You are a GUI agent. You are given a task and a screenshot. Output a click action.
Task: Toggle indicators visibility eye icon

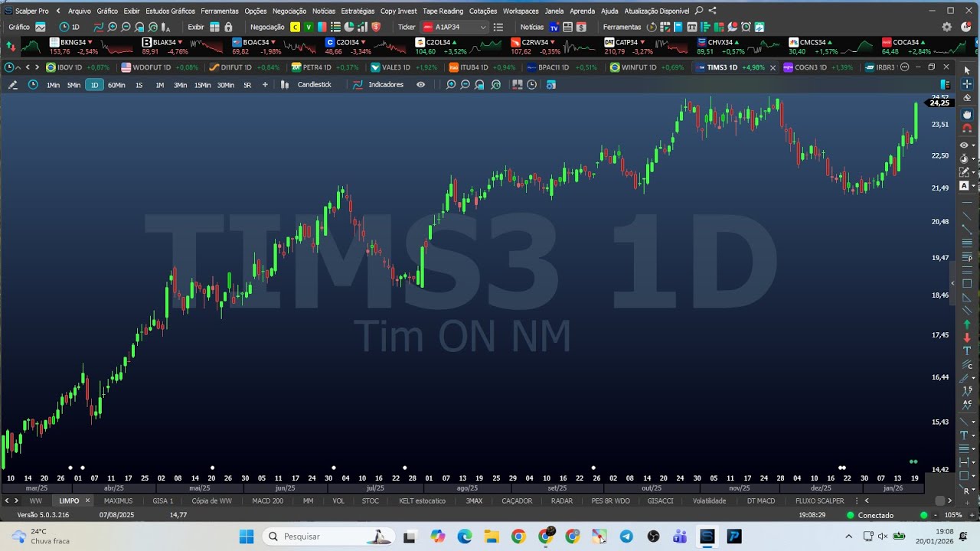420,85
